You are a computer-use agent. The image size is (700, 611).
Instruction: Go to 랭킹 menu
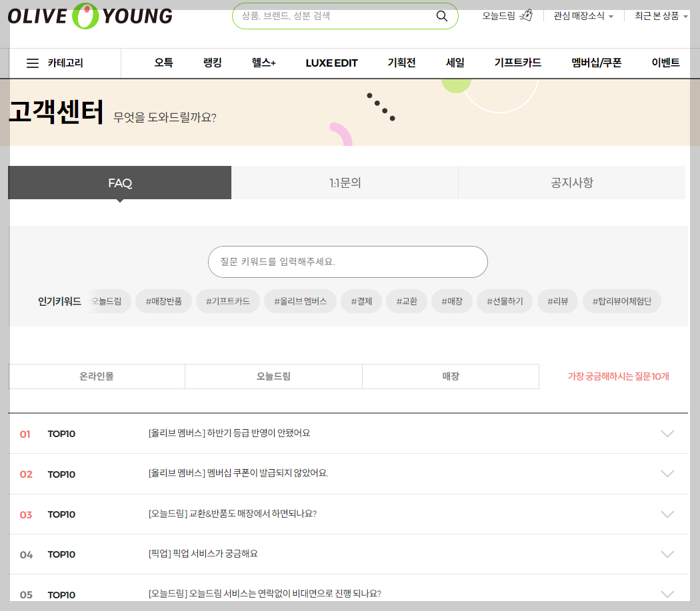click(213, 63)
